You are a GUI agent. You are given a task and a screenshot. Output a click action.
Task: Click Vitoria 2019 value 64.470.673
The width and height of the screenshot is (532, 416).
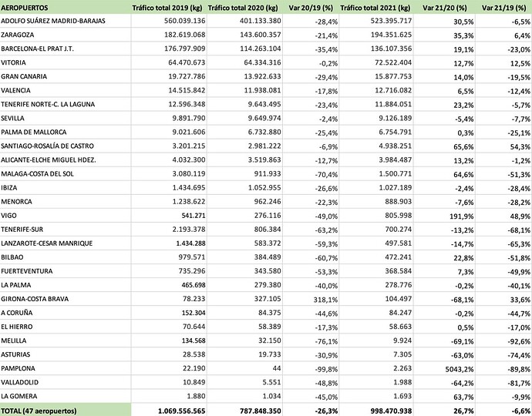187,62
